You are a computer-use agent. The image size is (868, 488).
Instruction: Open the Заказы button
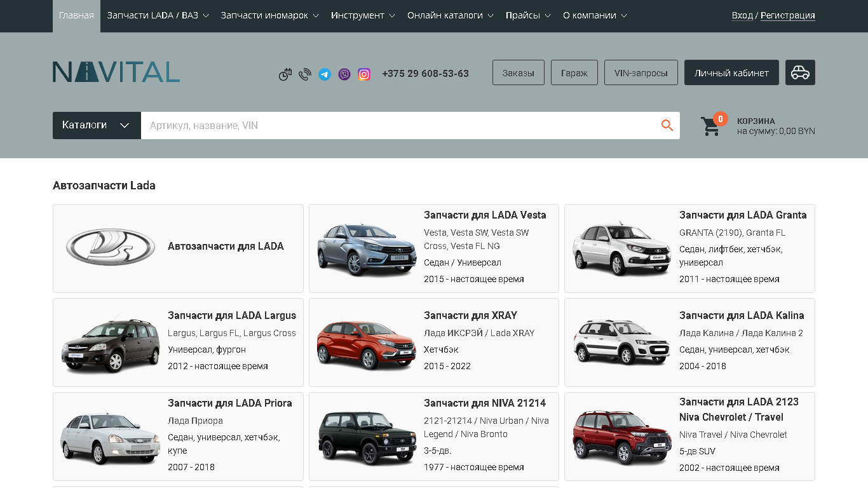(x=519, y=72)
